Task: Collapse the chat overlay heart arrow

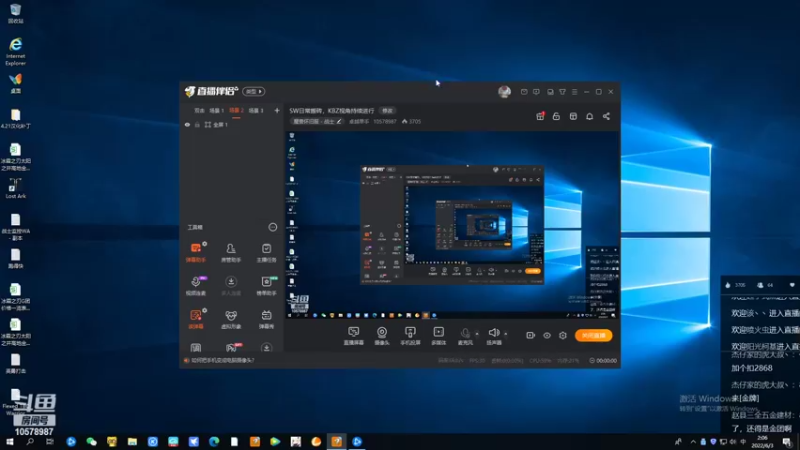Action: 792,285
